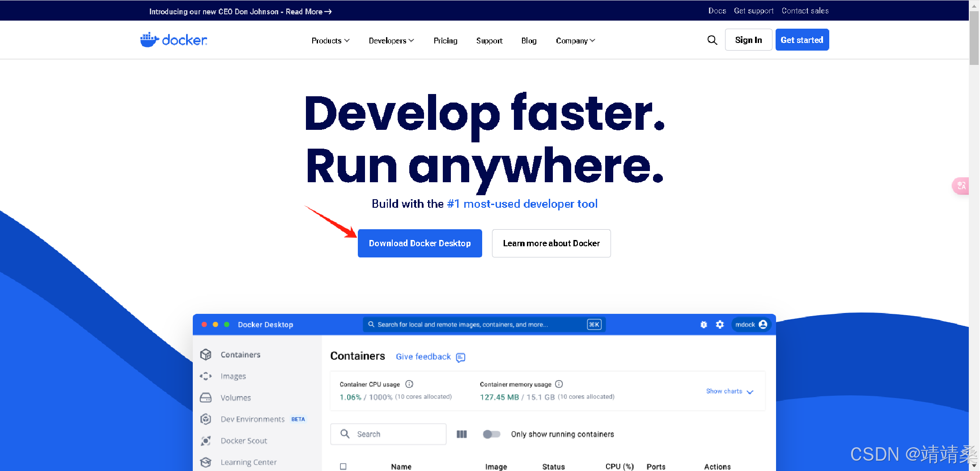Click the info icon beside Container memory usage
This screenshot has height=471, width=980.
[559, 384]
